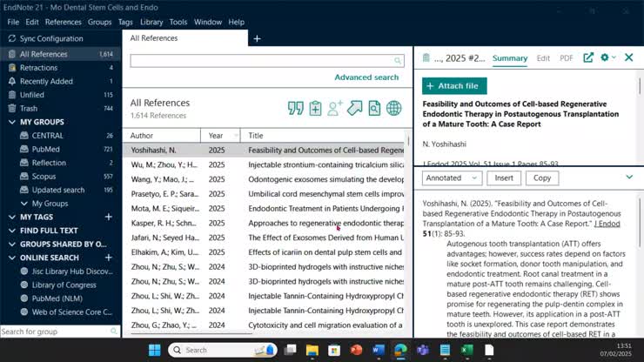The image size is (644, 362).
Task: Open Windows Start menu
Action: 154,350
